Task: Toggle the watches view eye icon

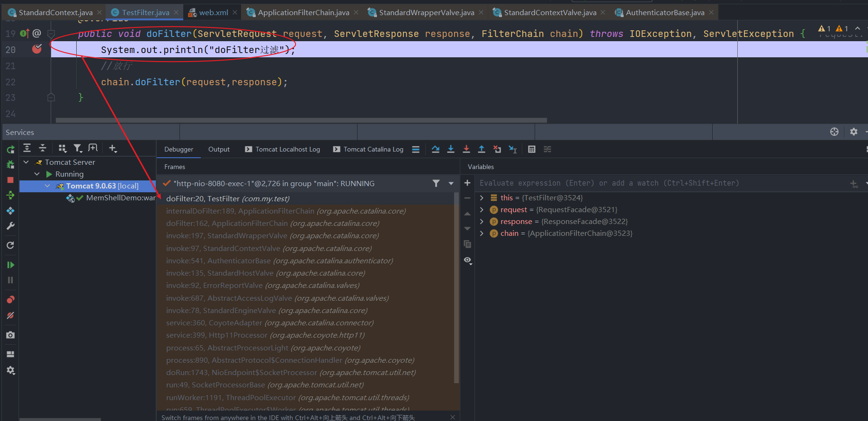Action: pyautogui.click(x=468, y=260)
